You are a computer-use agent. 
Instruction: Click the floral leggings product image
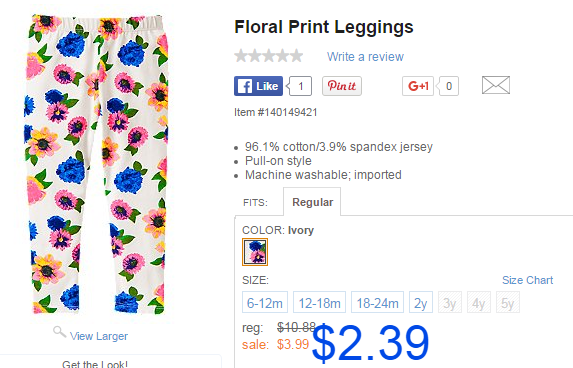[x=96, y=164]
